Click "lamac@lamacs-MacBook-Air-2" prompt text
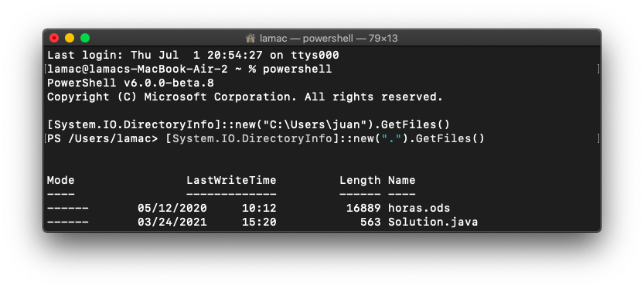644x289 pixels. (137, 69)
